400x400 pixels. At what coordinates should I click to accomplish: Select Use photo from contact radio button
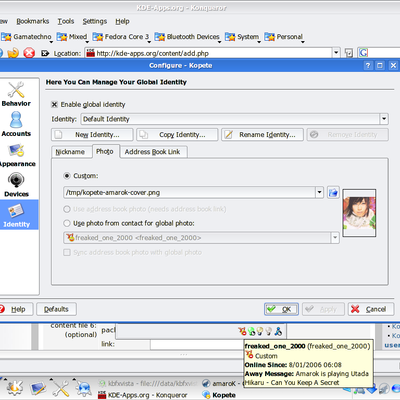(x=67, y=223)
